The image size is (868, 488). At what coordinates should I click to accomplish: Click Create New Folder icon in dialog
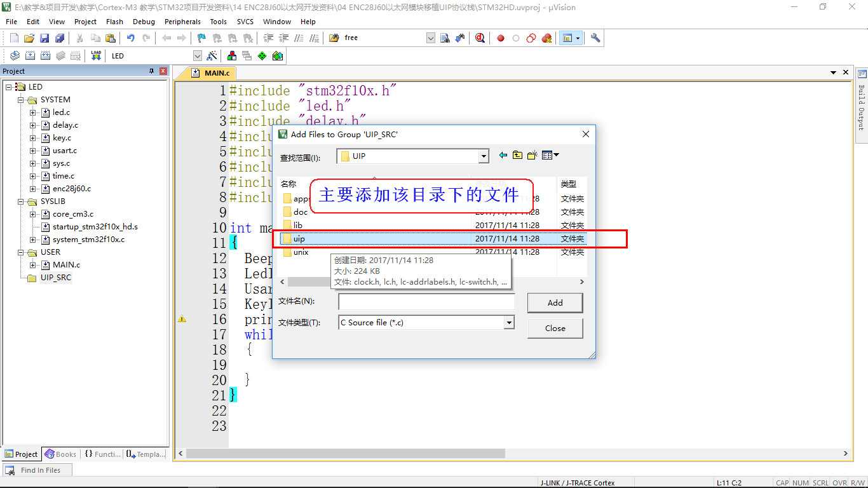(532, 155)
